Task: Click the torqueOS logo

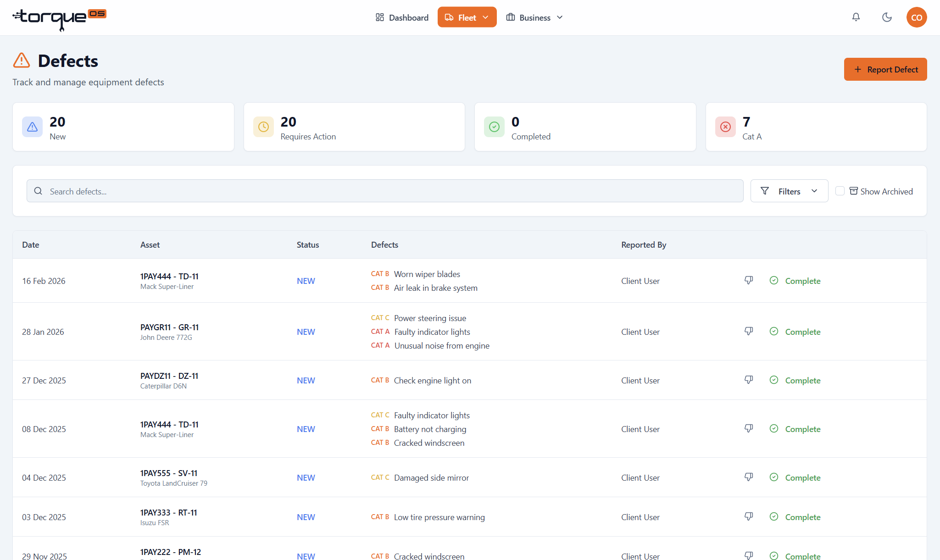Action: [x=60, y=19]
